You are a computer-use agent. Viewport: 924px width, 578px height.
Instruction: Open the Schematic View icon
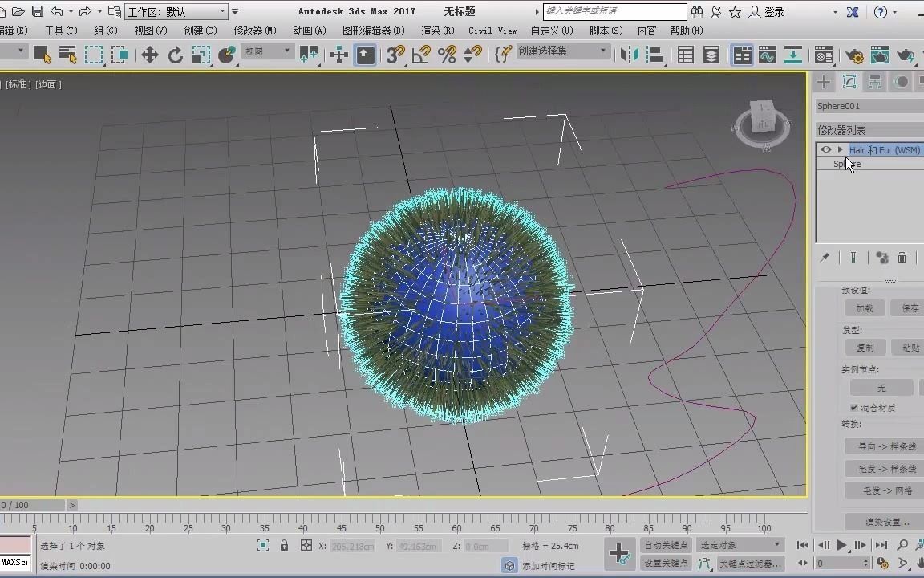coord(793,55)
